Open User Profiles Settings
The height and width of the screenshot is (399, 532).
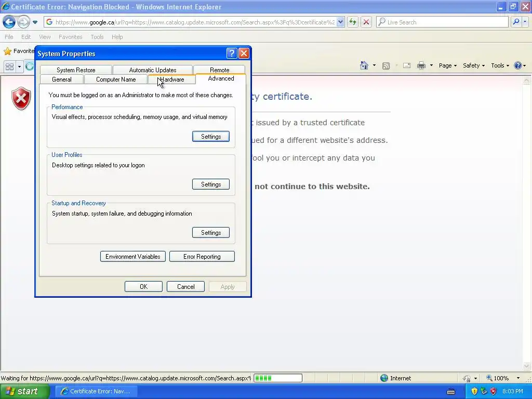click(211, 184)
